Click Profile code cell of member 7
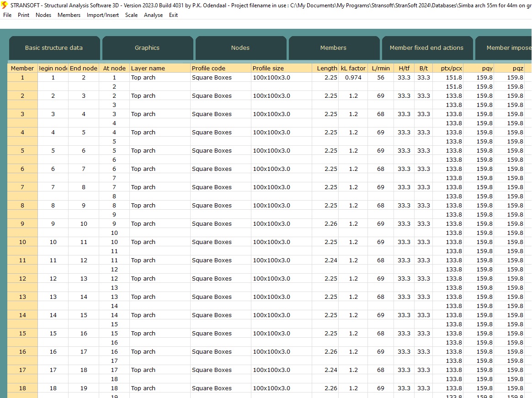 pos(221,187)
